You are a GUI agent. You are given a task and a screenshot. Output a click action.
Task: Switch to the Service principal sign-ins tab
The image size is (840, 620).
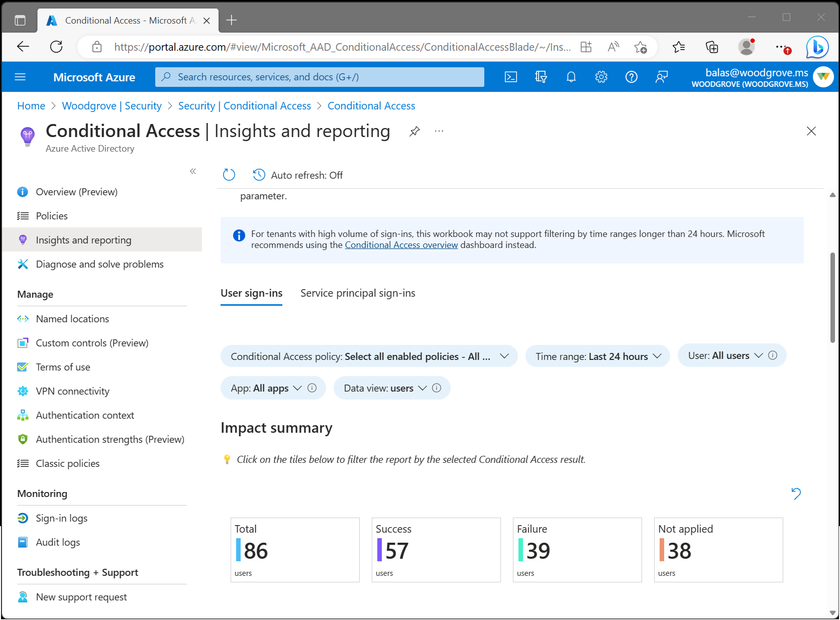click(x=357, y=293)
